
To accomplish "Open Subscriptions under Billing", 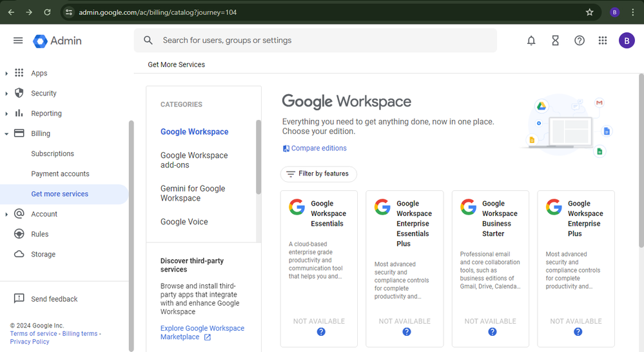I will point(53,153).
